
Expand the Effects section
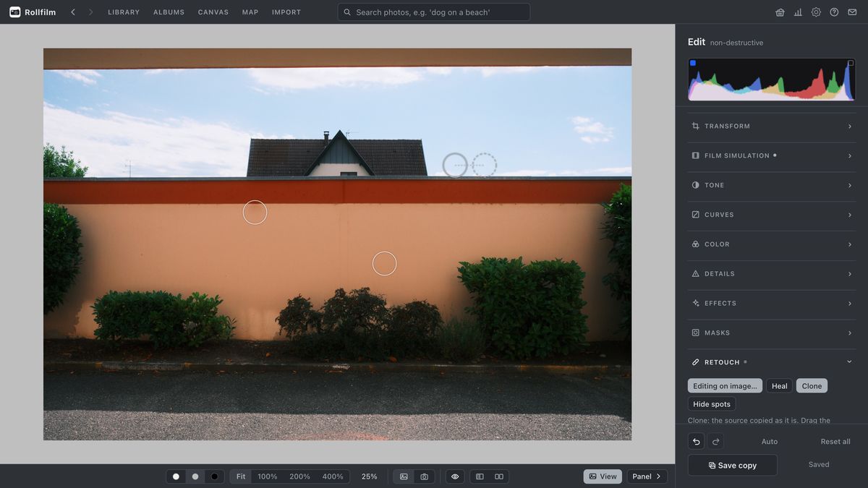tap(772, 303)
